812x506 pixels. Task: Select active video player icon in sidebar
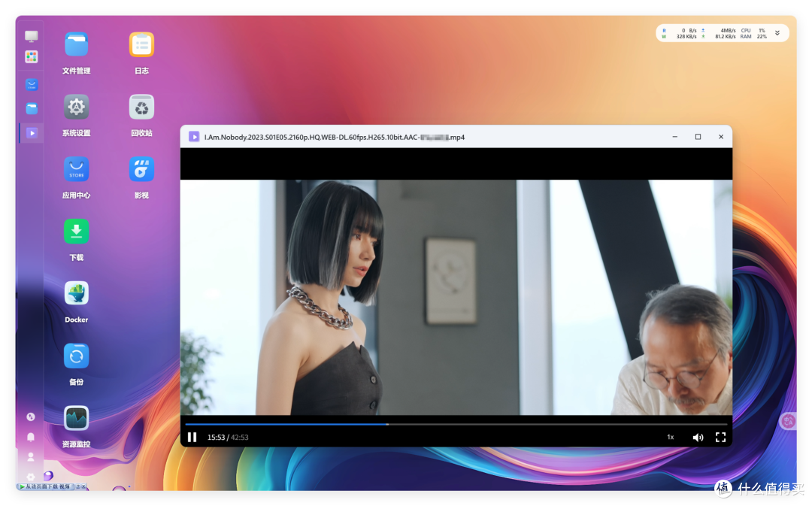32,133
